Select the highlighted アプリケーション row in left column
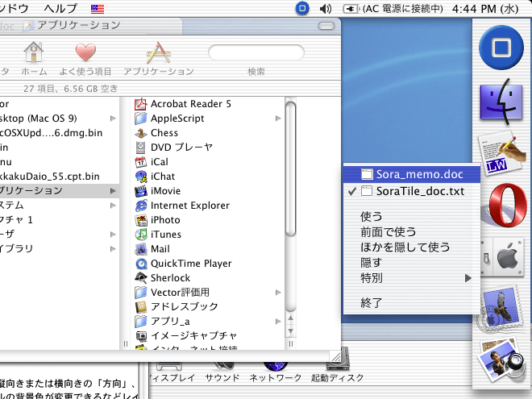The width and height of the screenshot is (532, 399). tap(60, 191)
